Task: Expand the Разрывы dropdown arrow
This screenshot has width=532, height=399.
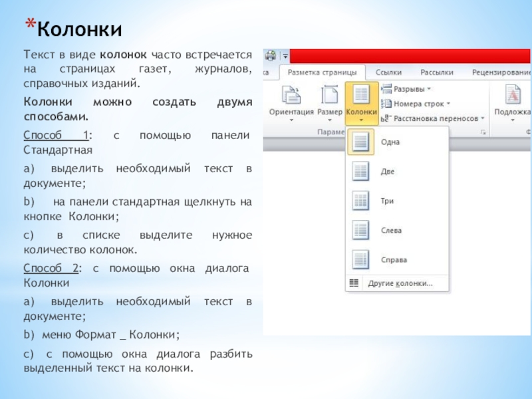Action: tap(429, 89)
